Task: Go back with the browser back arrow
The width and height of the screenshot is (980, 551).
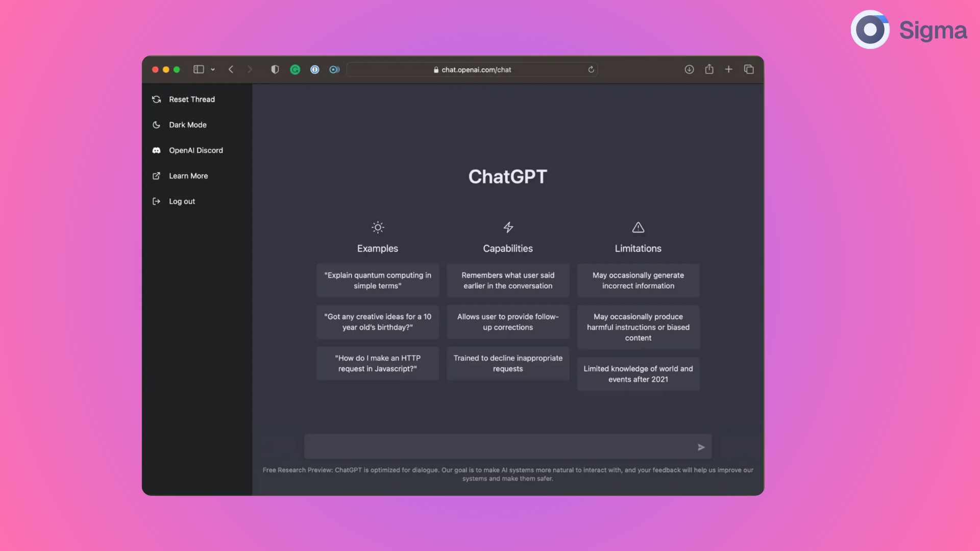Action: 231,69
